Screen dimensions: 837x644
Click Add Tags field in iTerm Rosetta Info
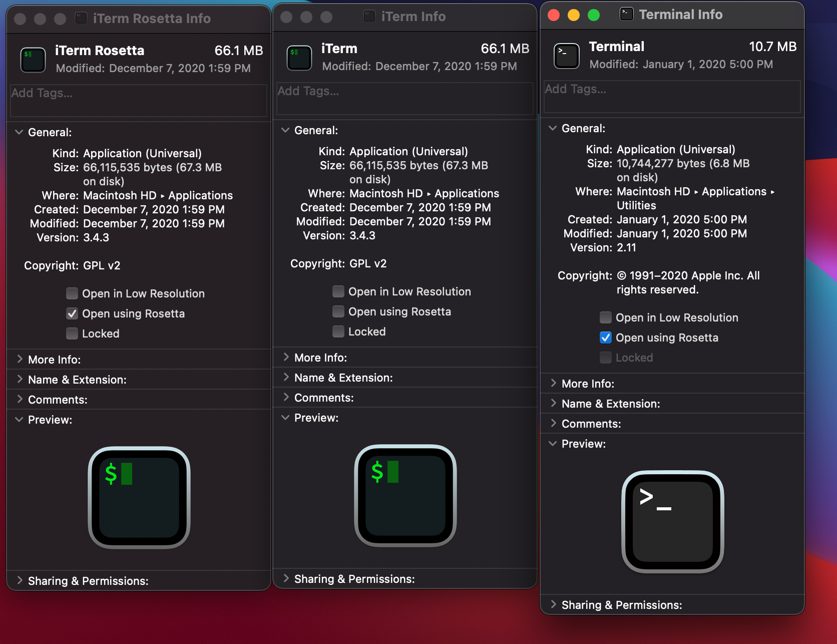pyautogui.click(x=139, y=101)
